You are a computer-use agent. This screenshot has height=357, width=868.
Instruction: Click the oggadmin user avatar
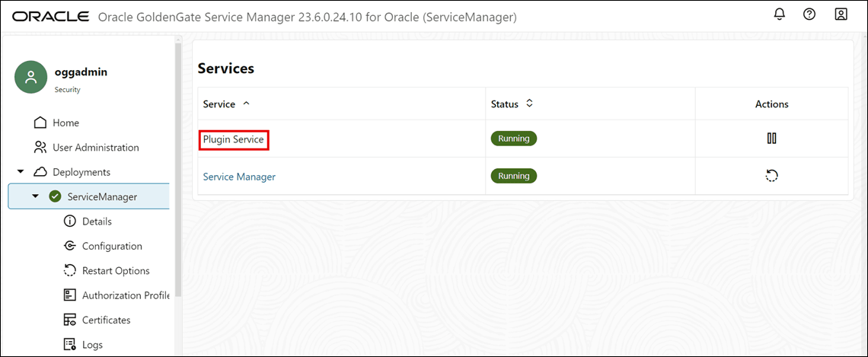tap(31, 77)
